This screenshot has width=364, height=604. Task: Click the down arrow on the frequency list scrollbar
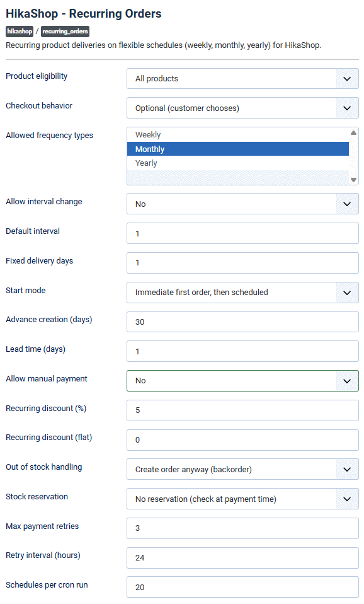tap(354, 179)
